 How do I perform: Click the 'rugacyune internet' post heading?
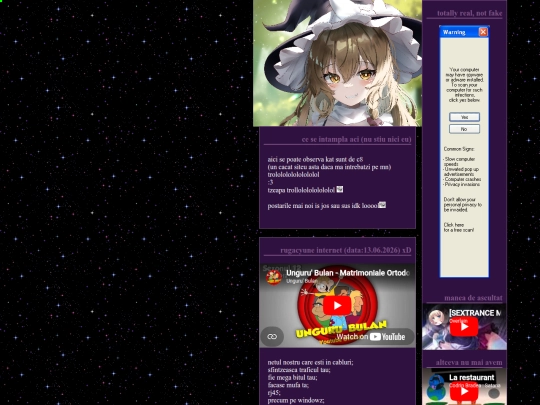(x=346, y=250)
